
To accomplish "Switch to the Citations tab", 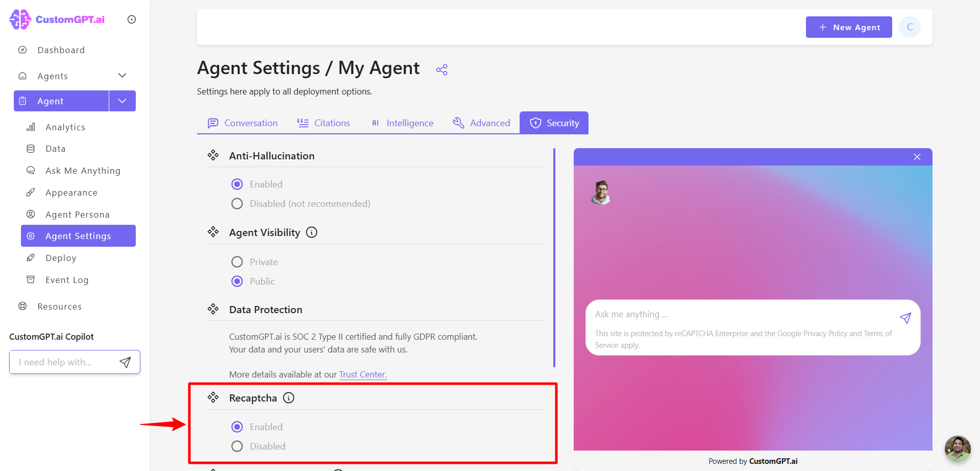I will [324, 123].
